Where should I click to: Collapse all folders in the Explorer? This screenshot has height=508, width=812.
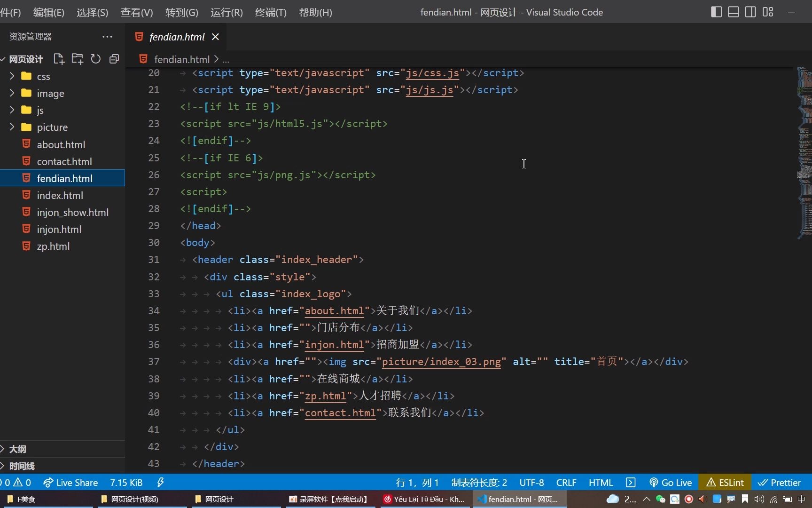[x=114, y=58]
